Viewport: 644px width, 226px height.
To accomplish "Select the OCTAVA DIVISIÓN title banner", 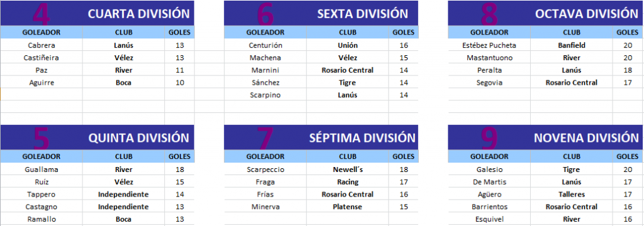I will [545, 13].
